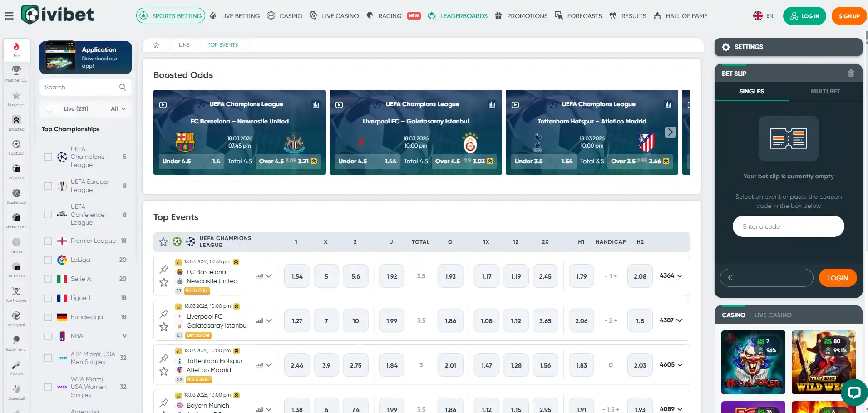Open the EN language selector
868x413 pixels.
pos(763,16)
